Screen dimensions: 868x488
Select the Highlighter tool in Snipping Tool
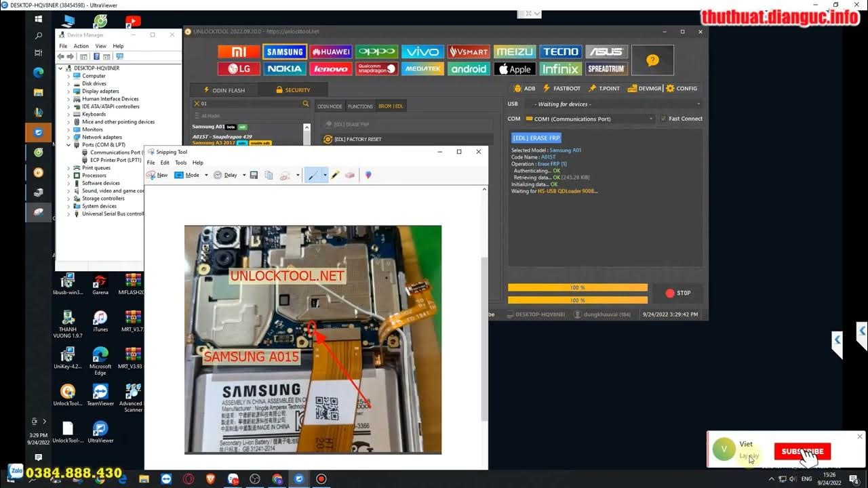pyautogui.click(x=335, y=175)
